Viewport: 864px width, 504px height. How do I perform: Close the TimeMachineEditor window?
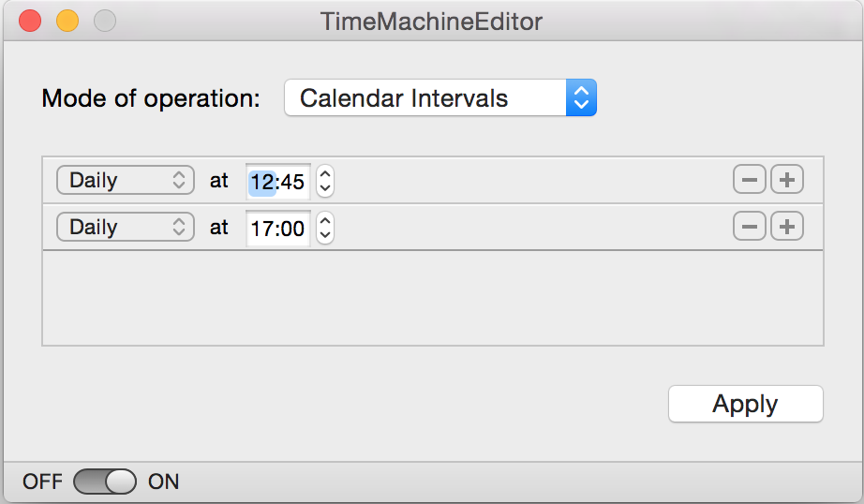(x=30, y=21)
